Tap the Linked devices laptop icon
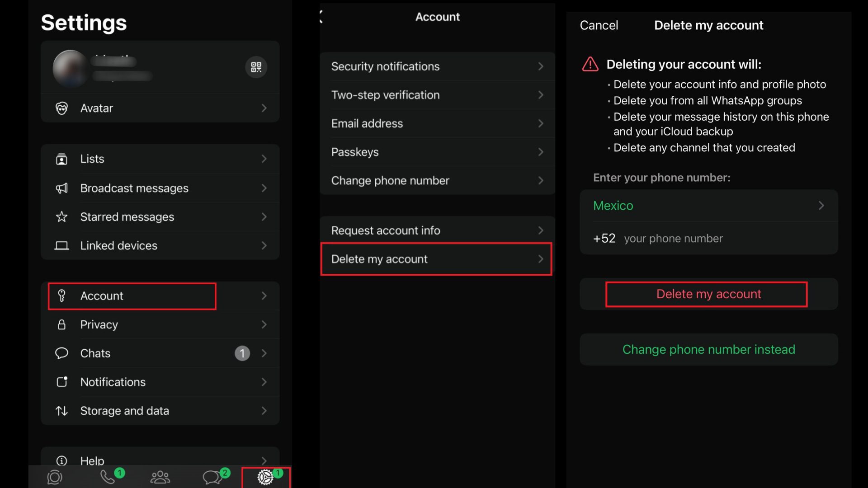Screen dimensions: 868x488 (x=61, y=245)
